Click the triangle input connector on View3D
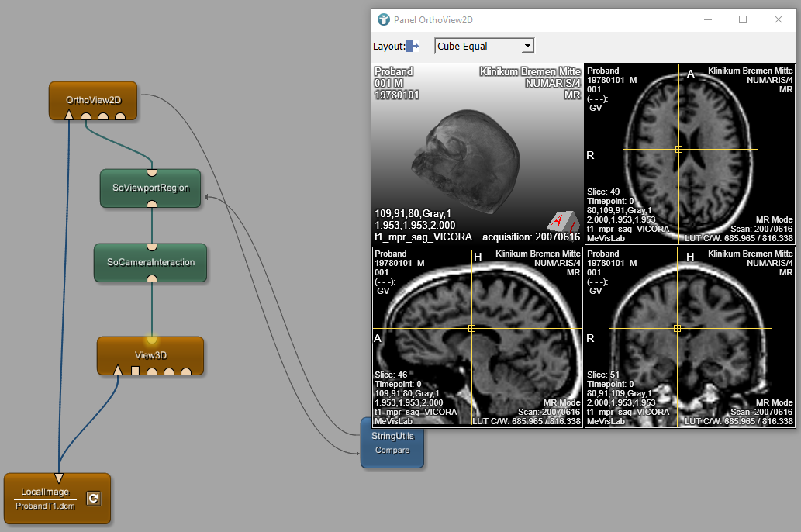 118,370
